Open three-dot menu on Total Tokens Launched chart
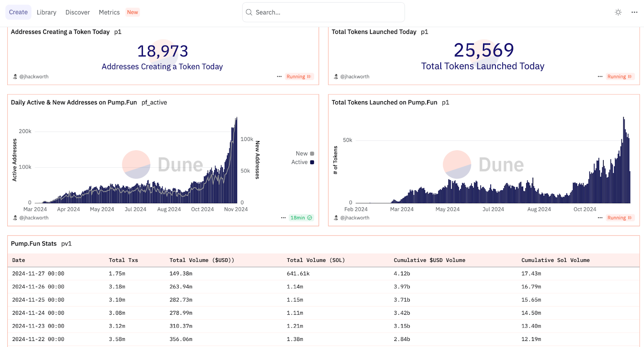Image resolution: width=644 pixels, height=347 pixels. [x=600, y=218]
